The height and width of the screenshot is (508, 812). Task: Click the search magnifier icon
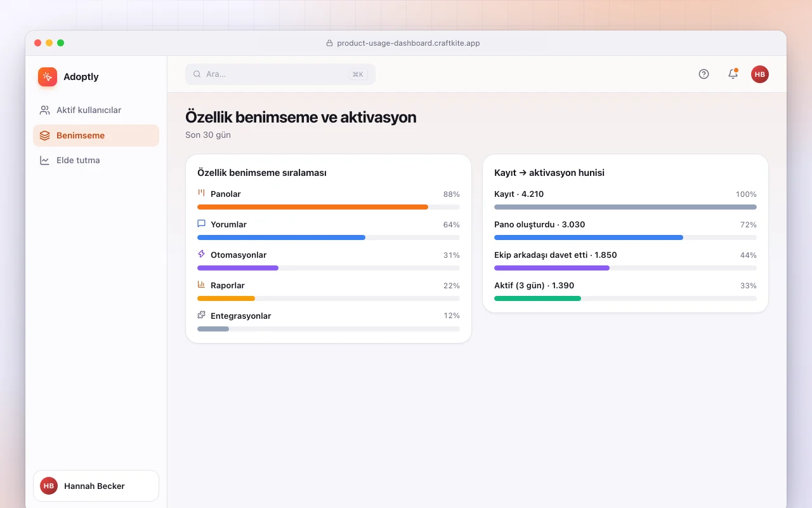(197, 74)
